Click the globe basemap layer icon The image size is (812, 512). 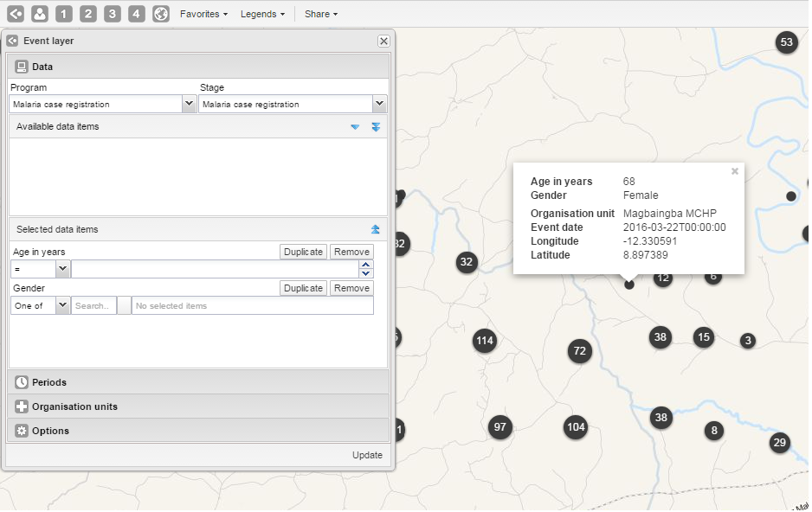coord(161,14)
